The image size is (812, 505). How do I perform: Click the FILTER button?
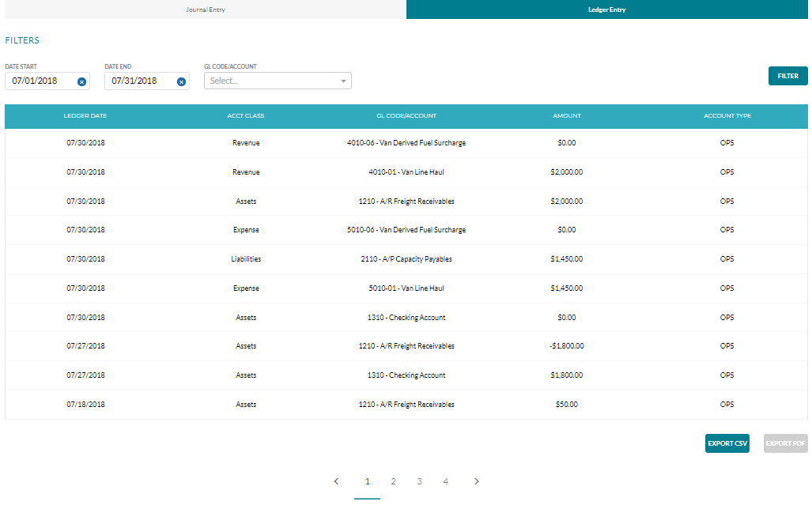click(787, 75)
